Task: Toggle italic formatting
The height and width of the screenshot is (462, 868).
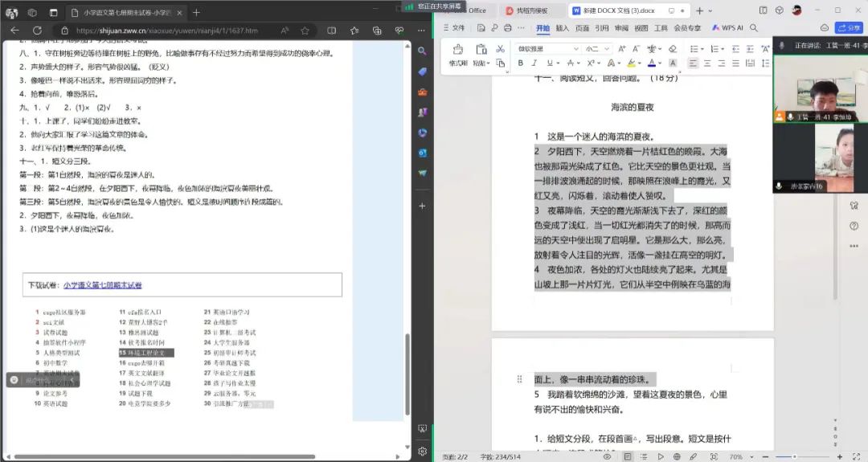Action: click(x=535, y=63)
